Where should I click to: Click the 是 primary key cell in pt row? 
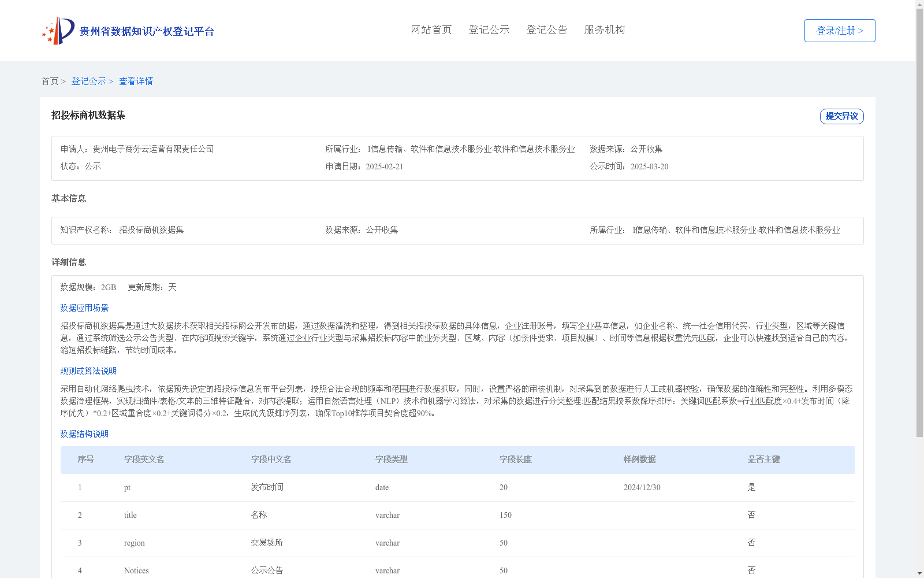(752, 487)
